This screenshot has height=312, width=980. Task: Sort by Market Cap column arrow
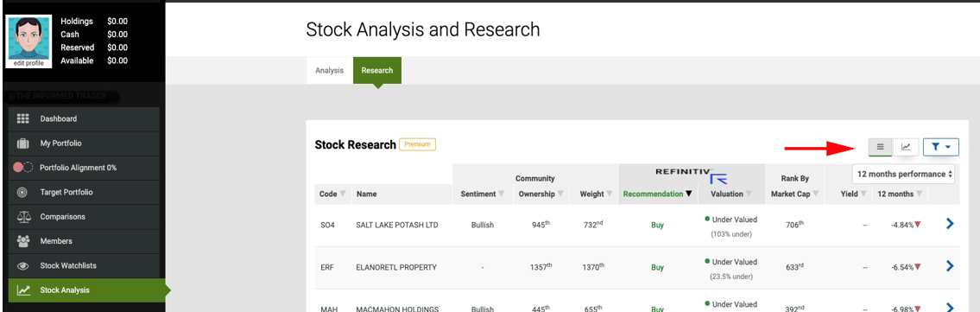click(816, 194)
